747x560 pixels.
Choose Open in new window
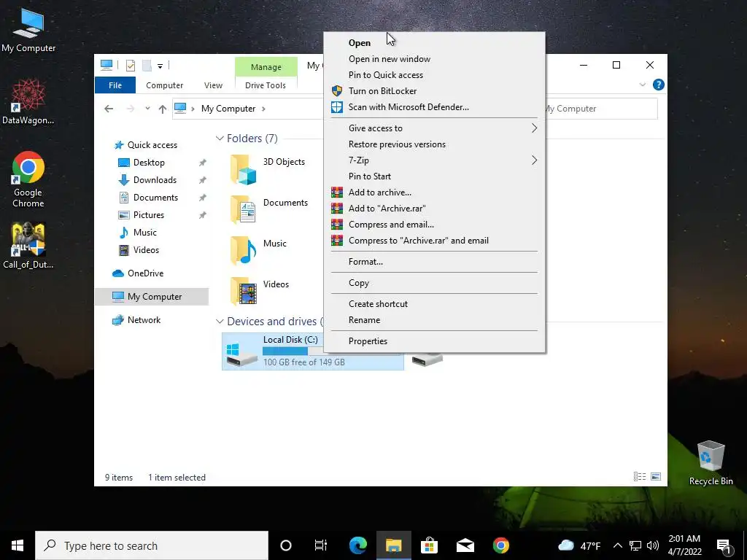point(435,59)
